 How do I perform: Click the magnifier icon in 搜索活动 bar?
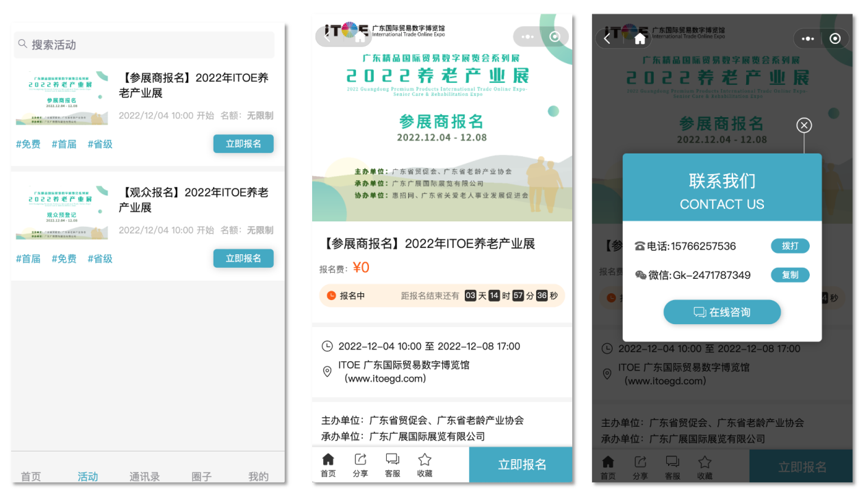point(23,44)
